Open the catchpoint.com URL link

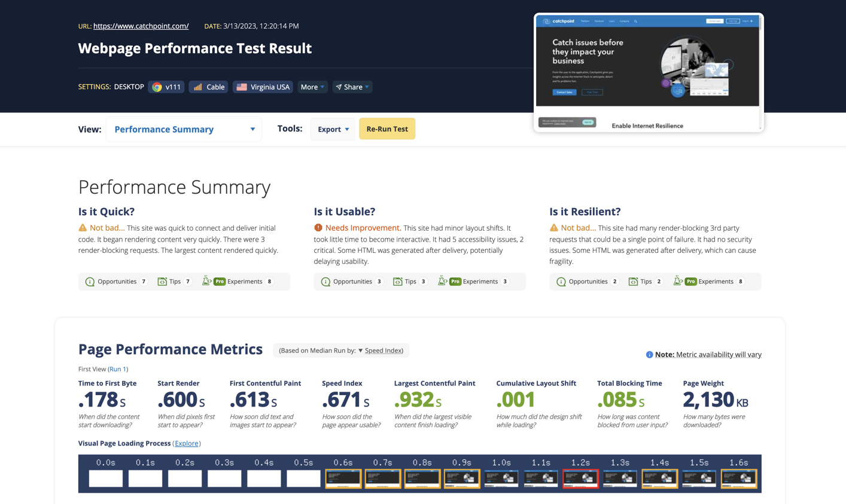141,26
